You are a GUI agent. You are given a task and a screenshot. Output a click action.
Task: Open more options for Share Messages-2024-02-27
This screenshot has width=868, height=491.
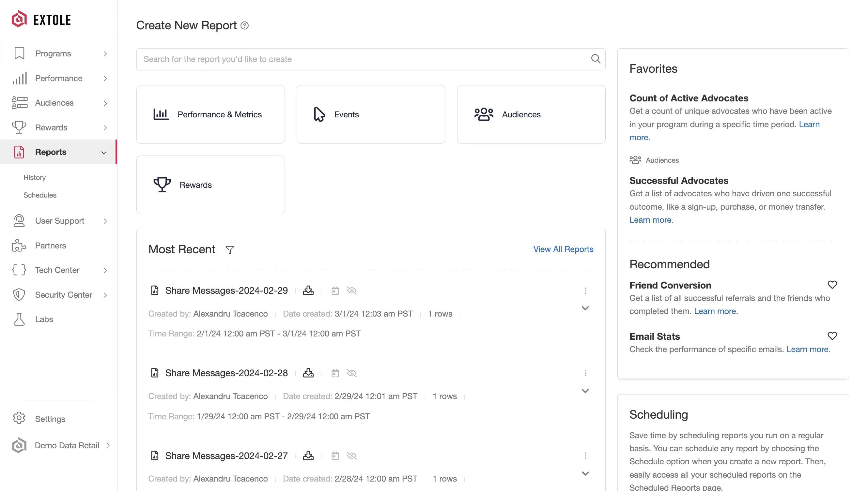point(585,456)
